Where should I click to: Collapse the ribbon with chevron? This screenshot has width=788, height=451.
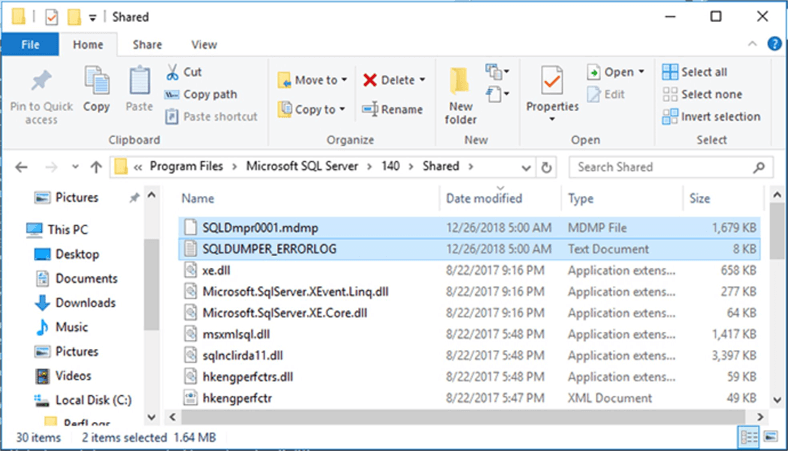752,44
